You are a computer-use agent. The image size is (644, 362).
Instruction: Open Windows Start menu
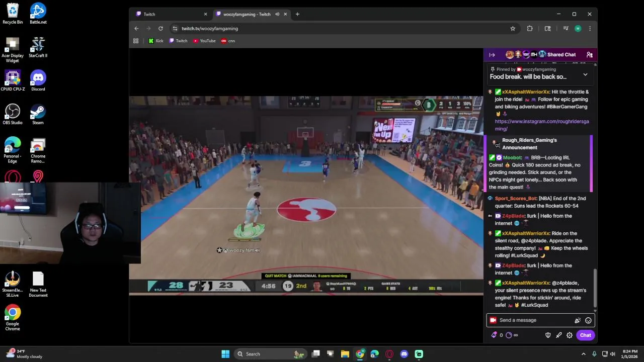(x=225, y=354)
